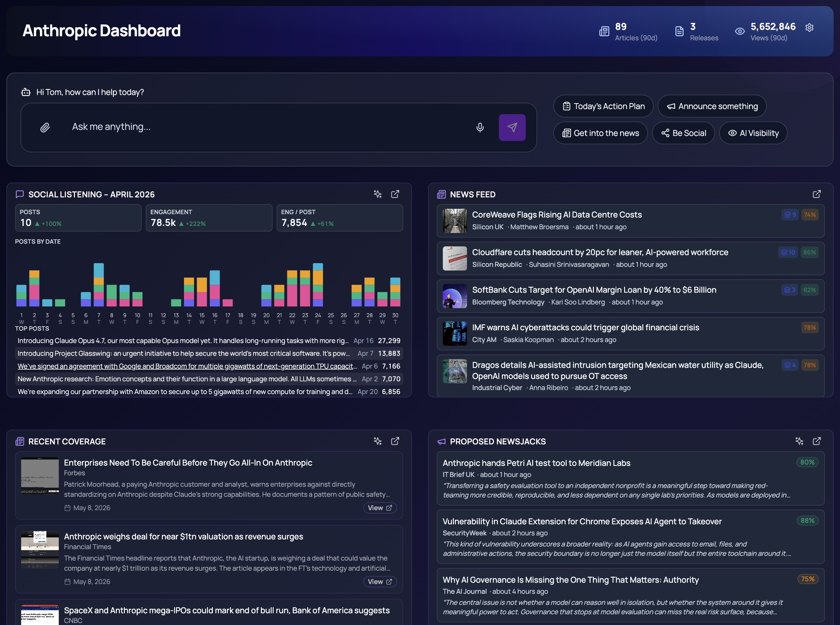
Task: Open the Google and Broadcom agreement post link
Action: [x=187, y=366]
